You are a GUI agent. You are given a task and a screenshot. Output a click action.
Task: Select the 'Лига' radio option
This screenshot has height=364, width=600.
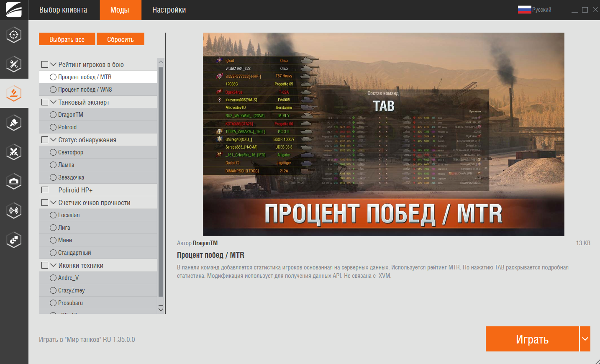click(x=53, y=228)
